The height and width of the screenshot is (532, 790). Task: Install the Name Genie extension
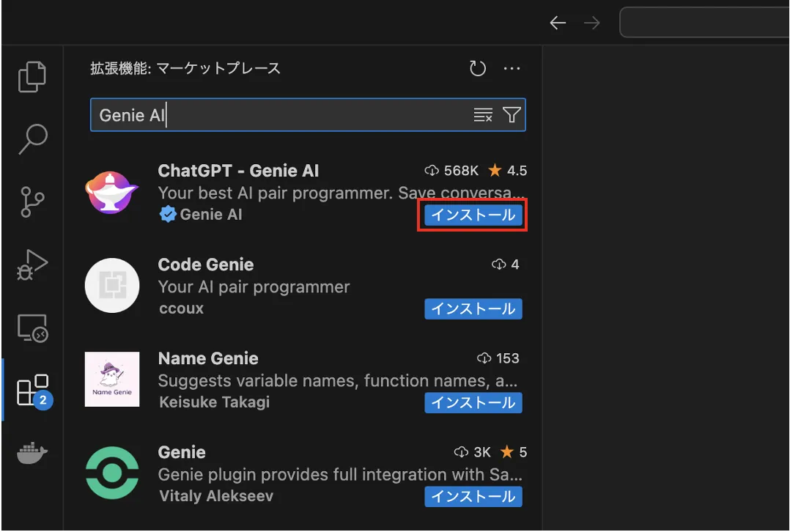(473, 402)
